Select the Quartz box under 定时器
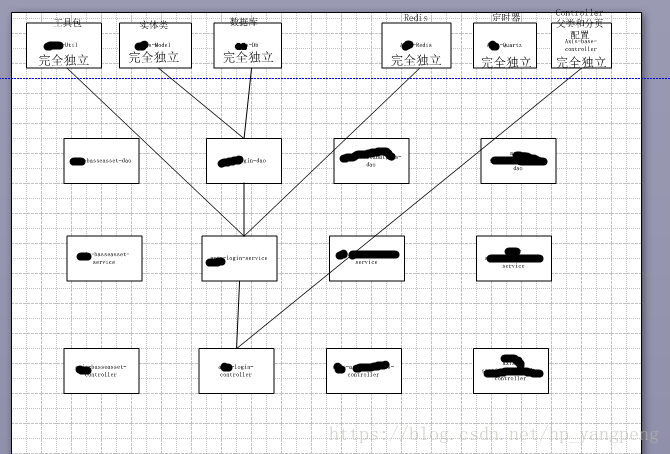 coord(504,46)
